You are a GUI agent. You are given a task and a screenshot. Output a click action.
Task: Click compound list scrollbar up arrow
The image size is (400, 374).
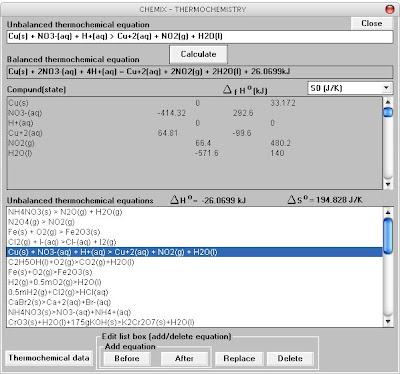[x=388, y=102]
